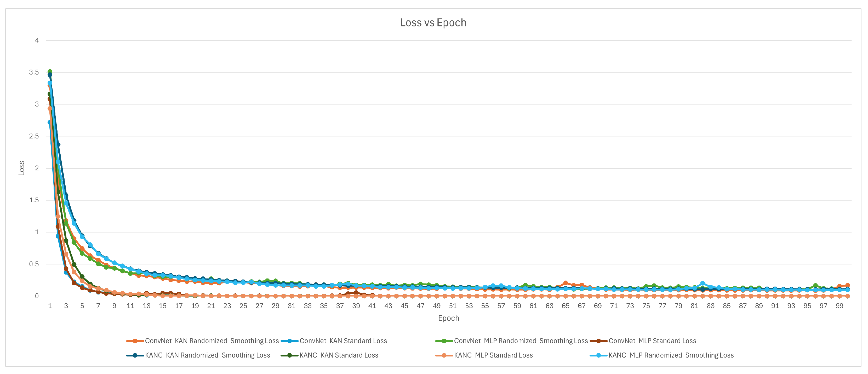
Task: Click the 3.5 label on the y-axis
Action: pos(34,72)
